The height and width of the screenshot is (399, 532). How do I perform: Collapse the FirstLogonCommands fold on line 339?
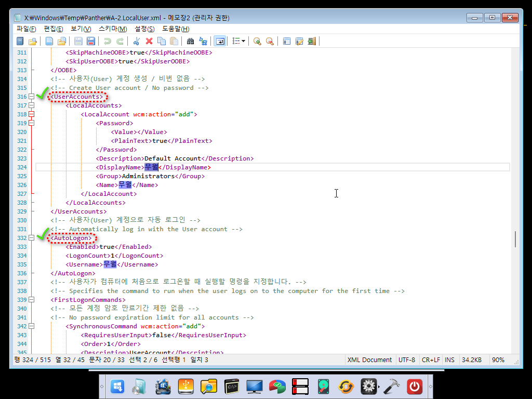[32, 300]
